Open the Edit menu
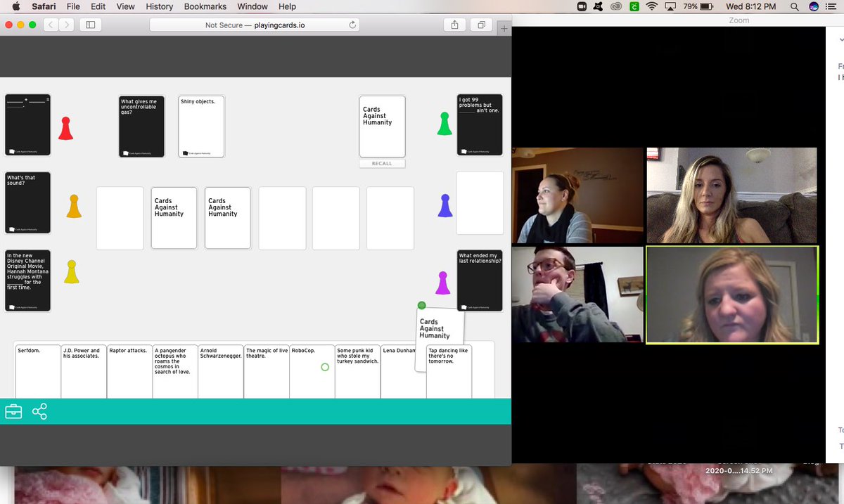The height and width of the screenshot is (504, 844). pyautogui.click(x=98, y=6)
